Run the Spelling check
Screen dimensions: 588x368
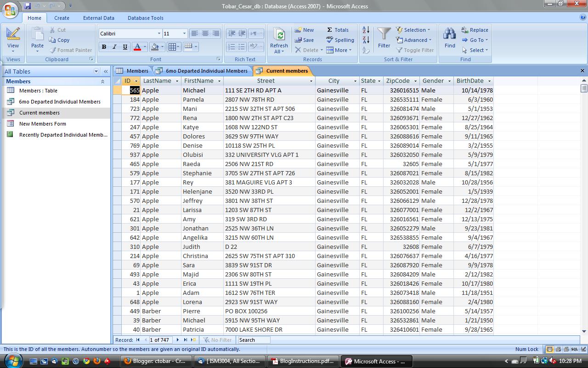[x=340, y=40]
